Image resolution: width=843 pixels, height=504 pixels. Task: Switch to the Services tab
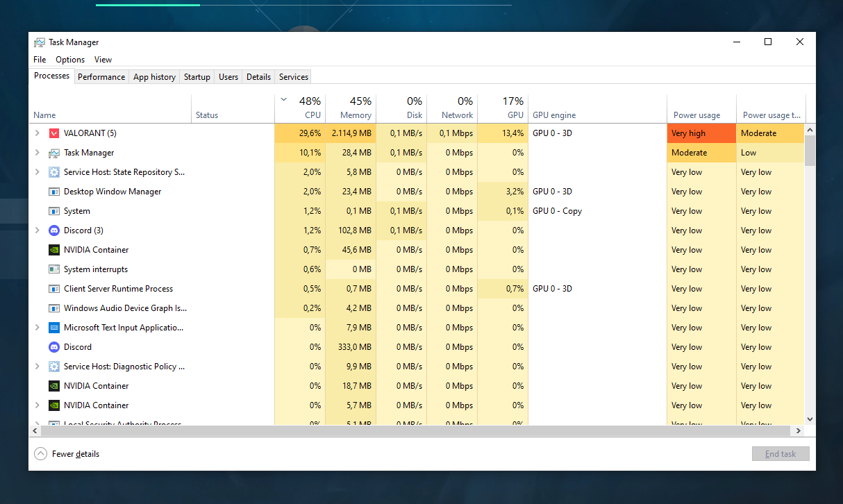(294, 77)
